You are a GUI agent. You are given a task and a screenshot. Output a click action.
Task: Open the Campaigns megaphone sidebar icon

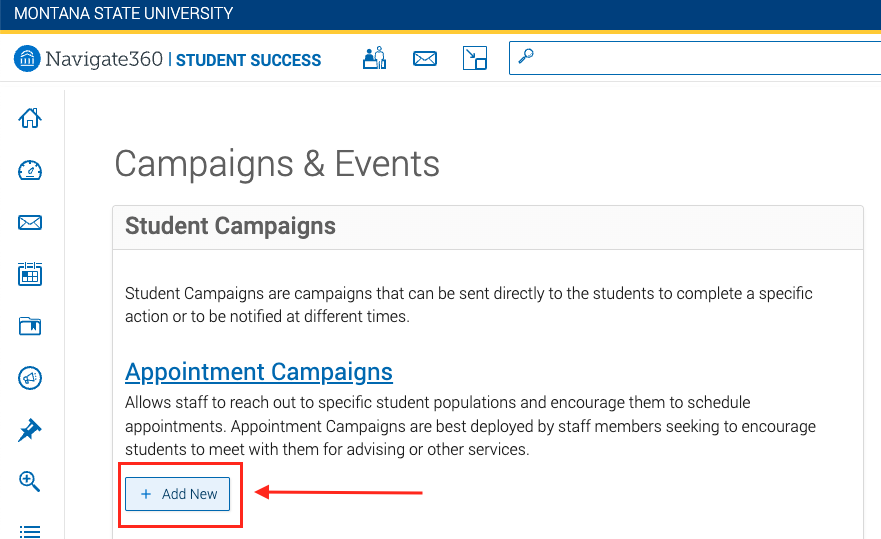[x=30, y=378]
